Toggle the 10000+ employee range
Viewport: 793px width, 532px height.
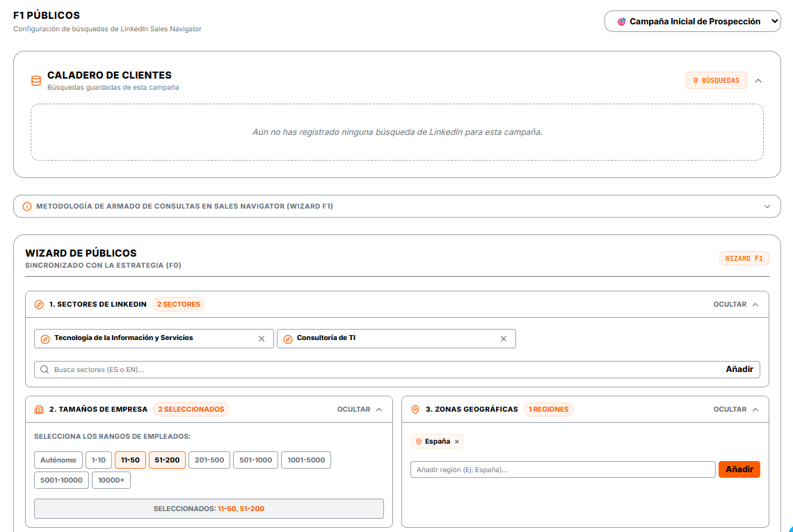tap(111, 481)
